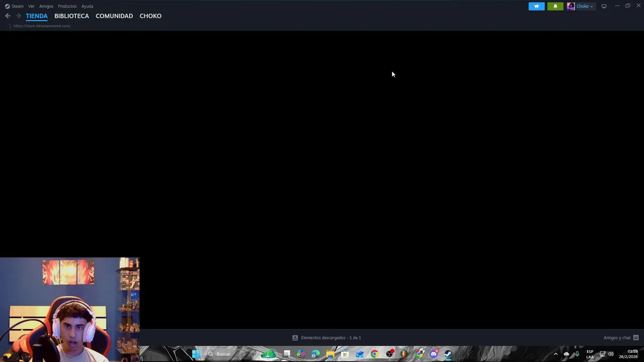Go forward with the right arrow
This screenshot has height=362, width=644.
(x=18, y=16)
